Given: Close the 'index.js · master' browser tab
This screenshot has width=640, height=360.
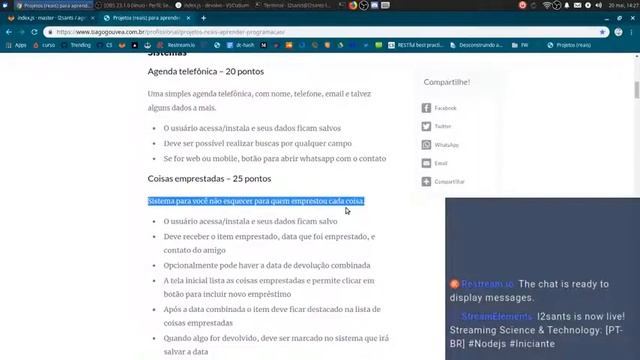Looking at the screenshot, I should 93,18.
